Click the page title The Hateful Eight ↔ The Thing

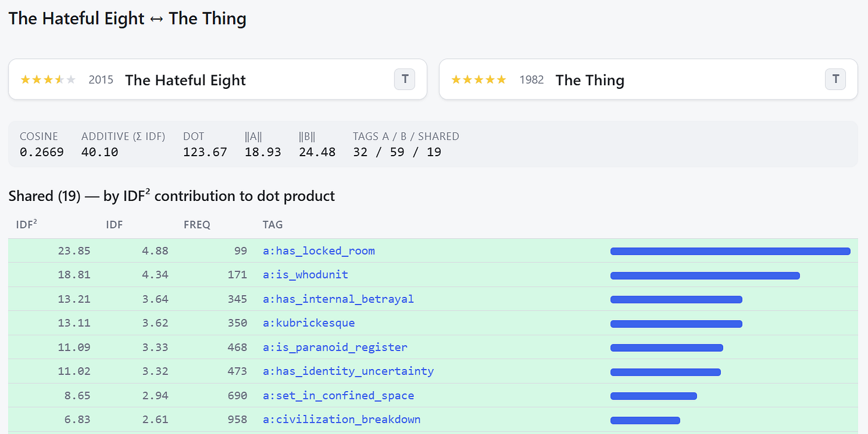127,18
